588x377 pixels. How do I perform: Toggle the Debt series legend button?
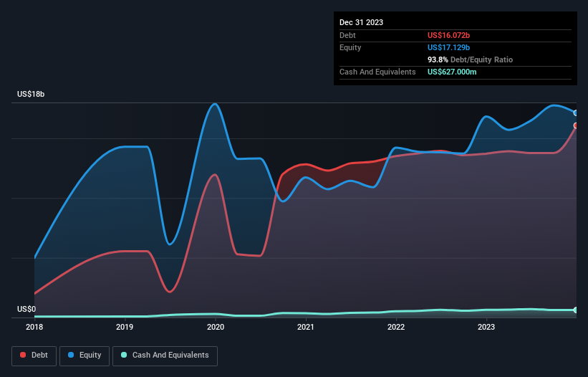click(x=34, y=355)
